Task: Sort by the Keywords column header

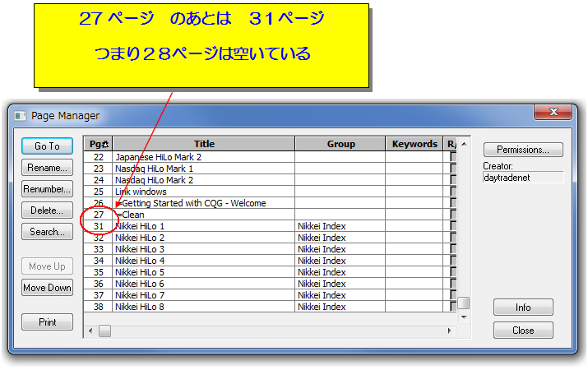Action: (414, 144)
